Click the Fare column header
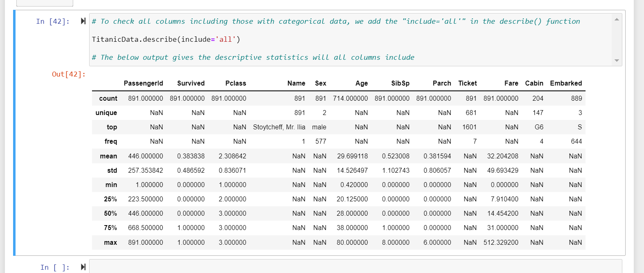The height and width of the screenshot is (273, 644). click(511, 83)
